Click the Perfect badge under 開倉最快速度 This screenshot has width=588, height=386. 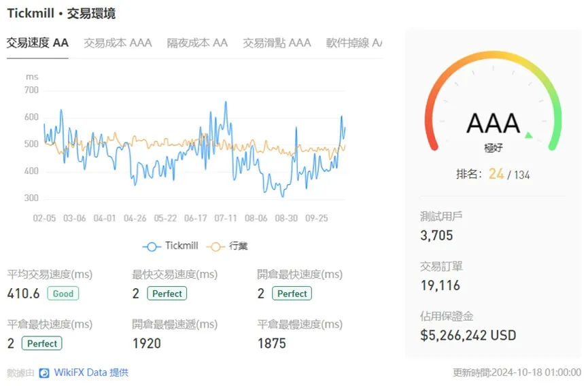tap(292, 294)
